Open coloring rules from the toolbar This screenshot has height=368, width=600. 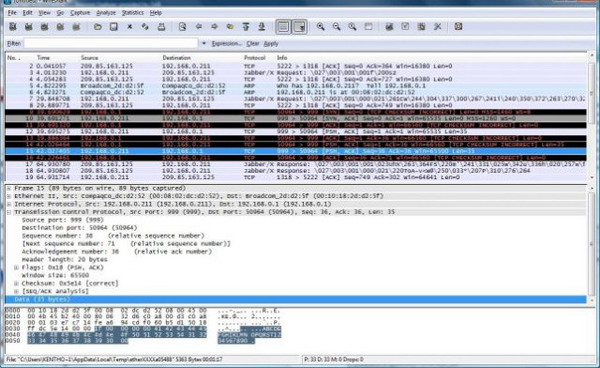click(421, 27)
